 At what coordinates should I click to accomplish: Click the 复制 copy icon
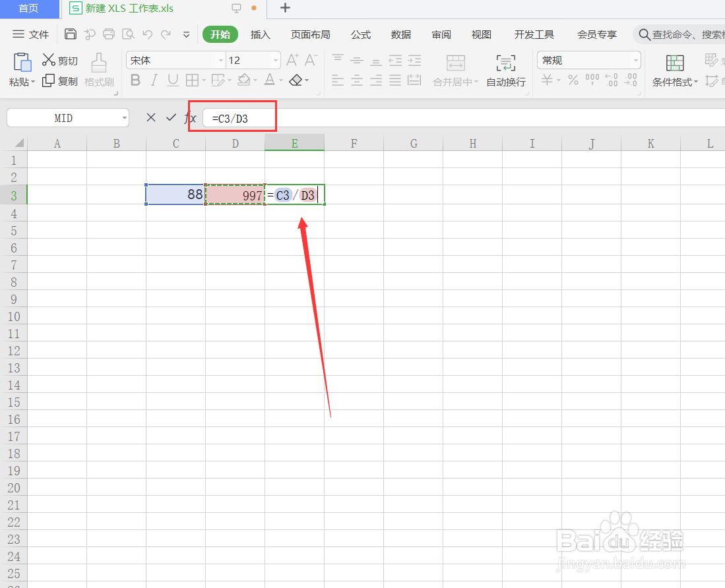(59, 80)
